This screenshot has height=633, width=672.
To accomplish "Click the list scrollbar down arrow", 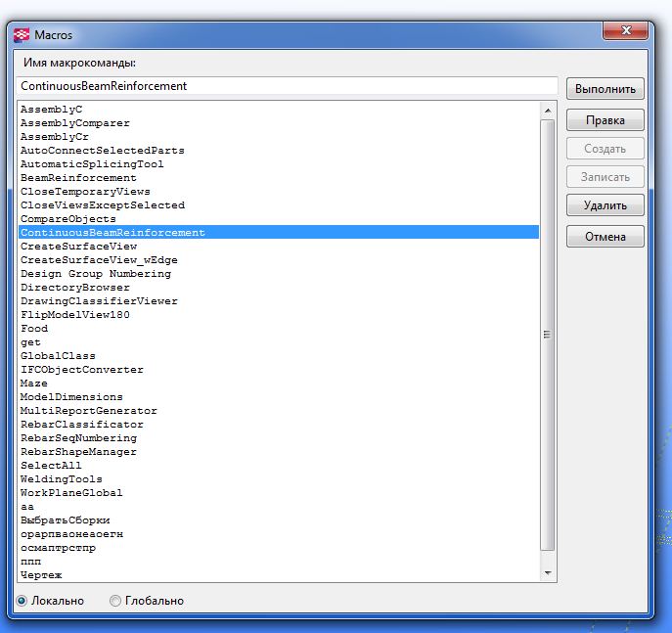I will click(548, 573).
